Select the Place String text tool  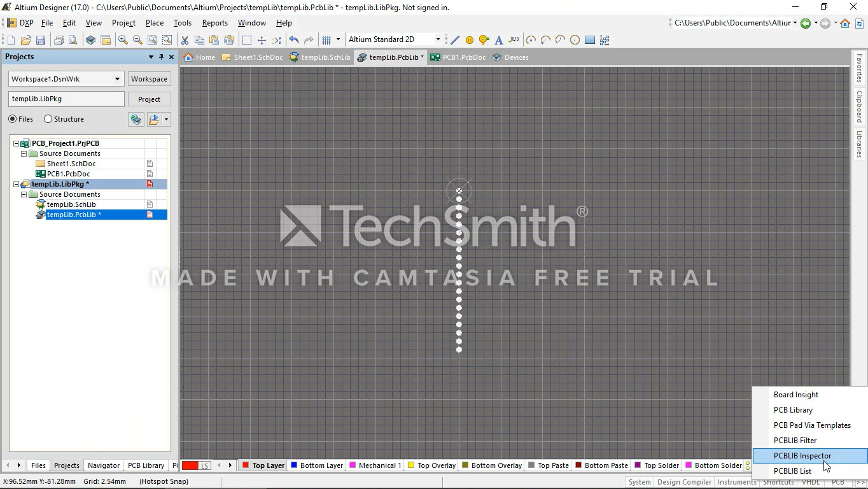coord(499,40)
